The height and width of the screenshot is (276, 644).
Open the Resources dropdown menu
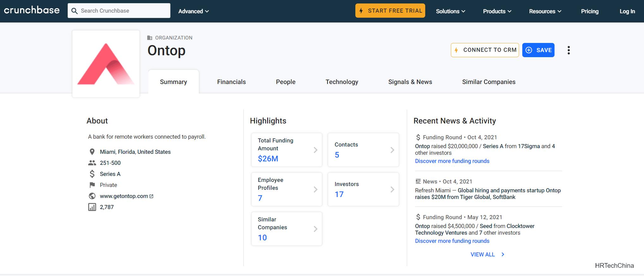click(x=545, y=11)
